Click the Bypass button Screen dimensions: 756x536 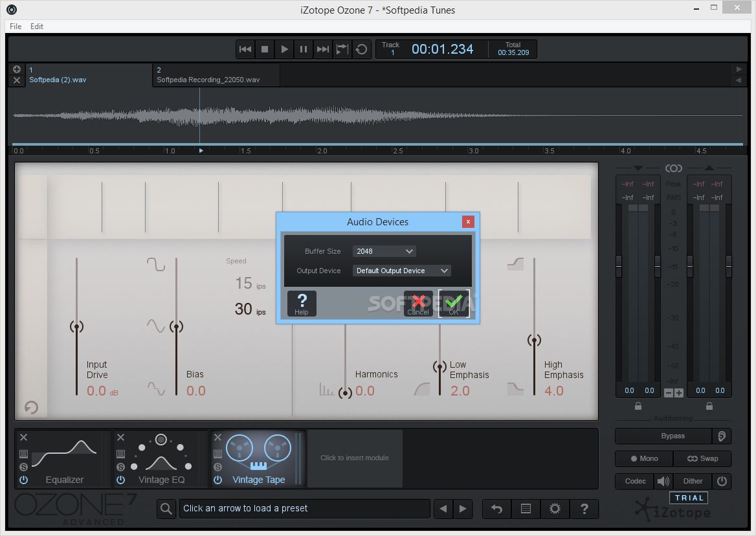tap(664, 436)
